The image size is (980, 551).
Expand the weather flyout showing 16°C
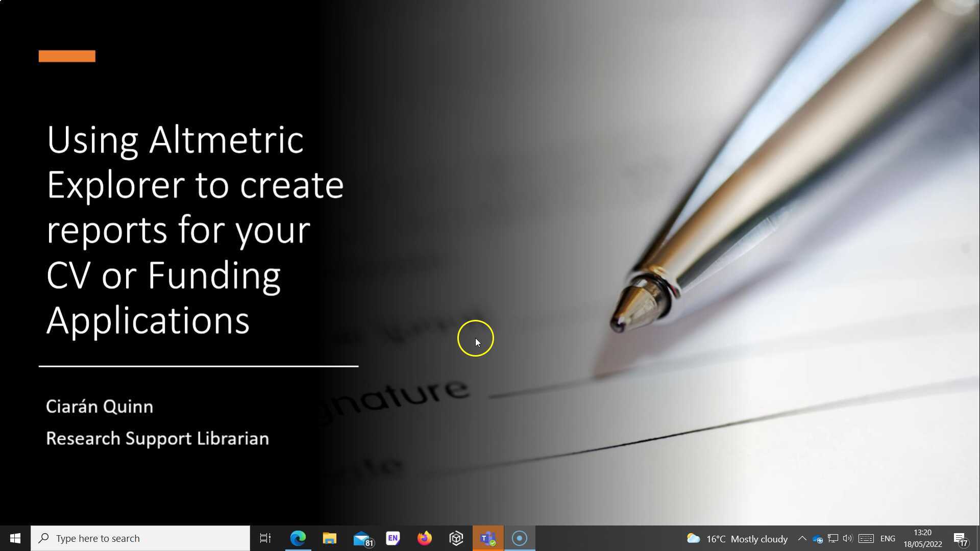pyautogui.click(x=735, y=538)
